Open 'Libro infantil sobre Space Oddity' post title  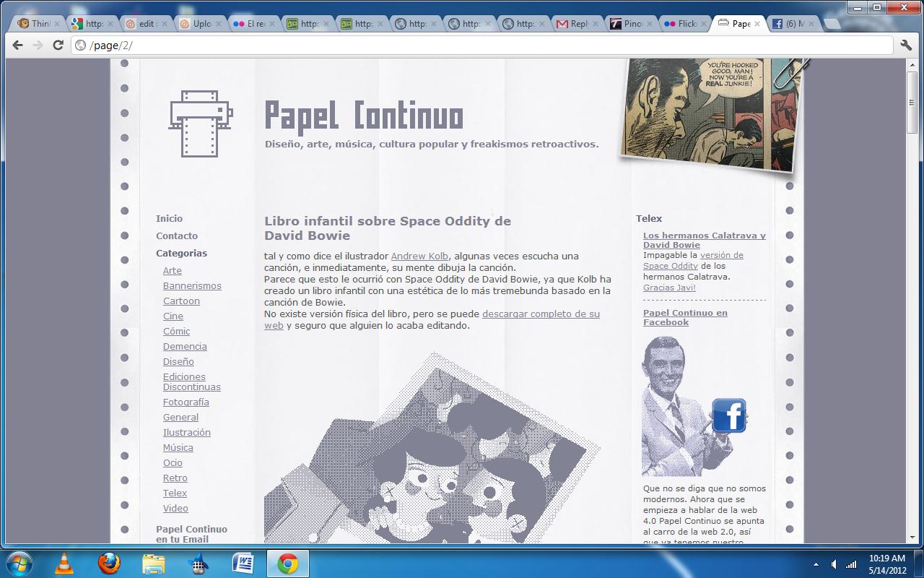point(388,228)
